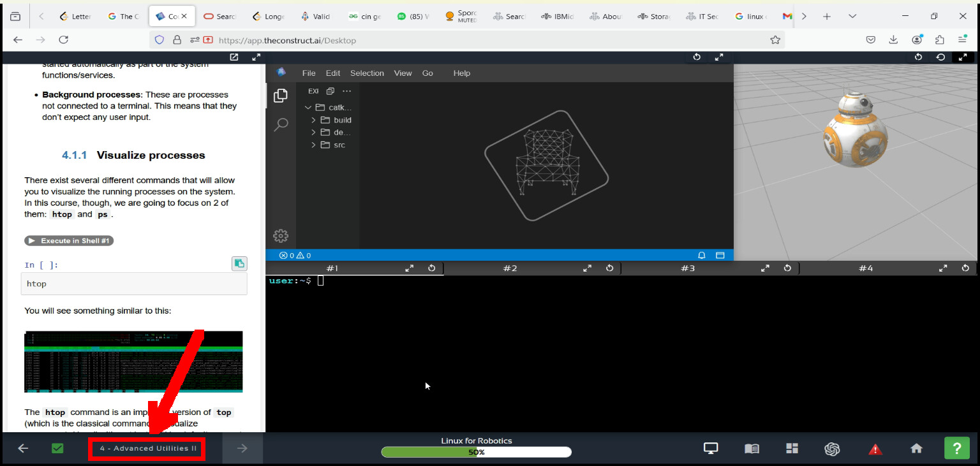Switch to terminal tab #2
Screen dimensions: 980x466
point(510,268)
